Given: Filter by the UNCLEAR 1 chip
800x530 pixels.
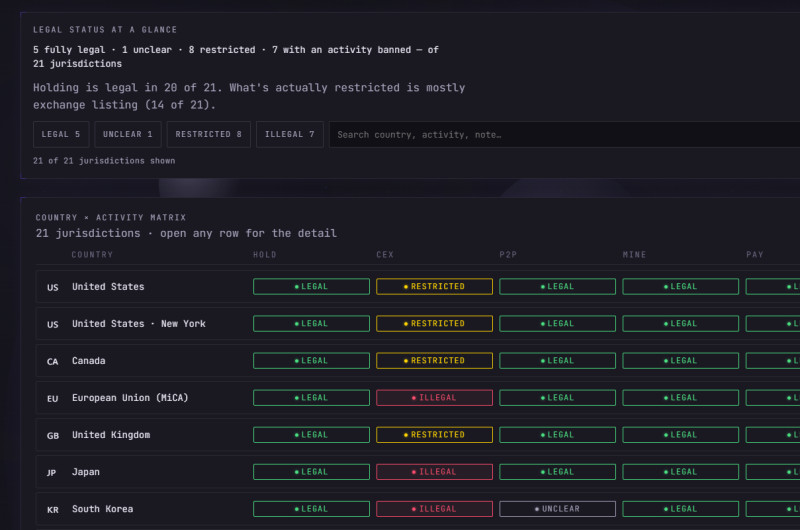Looking at the screenshot, I should 128,135.
